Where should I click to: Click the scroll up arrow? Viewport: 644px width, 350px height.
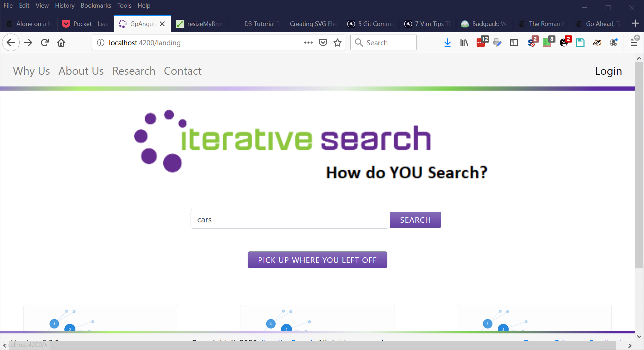coord(639,58)
